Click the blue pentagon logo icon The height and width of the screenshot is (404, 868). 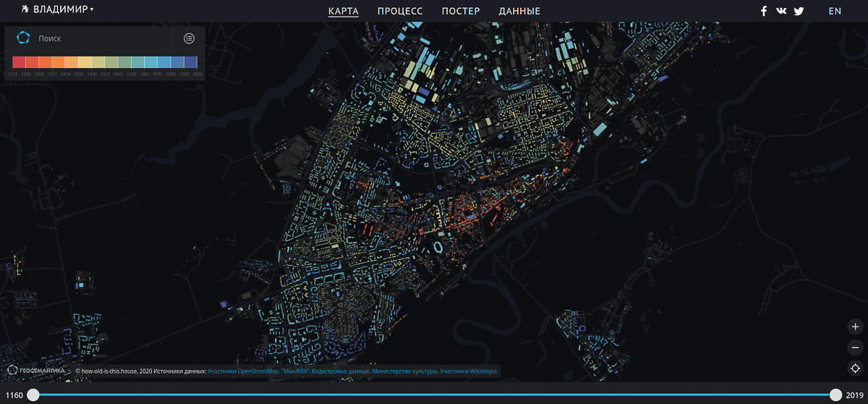(x=22, y=38)
